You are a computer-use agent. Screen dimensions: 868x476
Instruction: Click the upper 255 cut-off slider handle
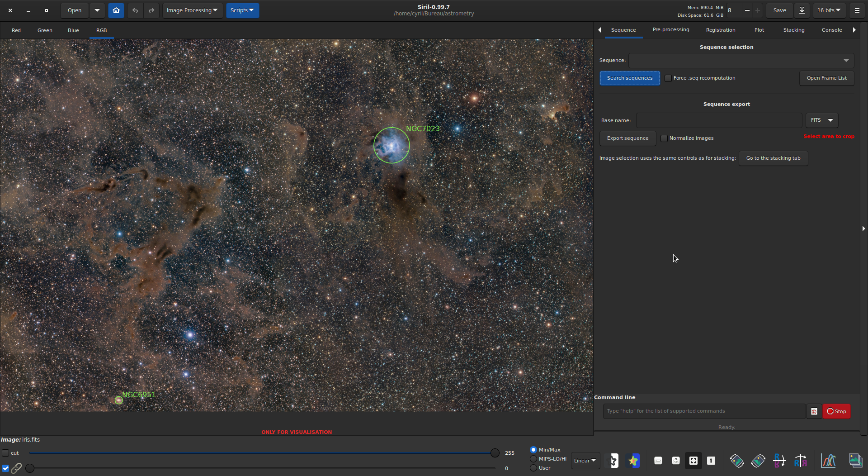(x=495, y=453)
